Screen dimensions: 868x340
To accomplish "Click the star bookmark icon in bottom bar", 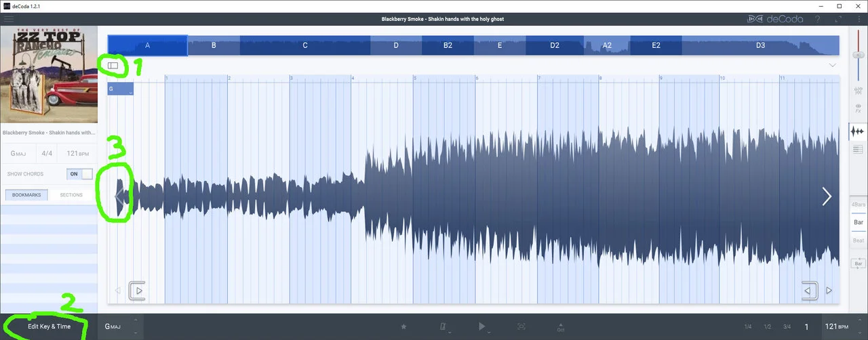I will pos(403,326).
